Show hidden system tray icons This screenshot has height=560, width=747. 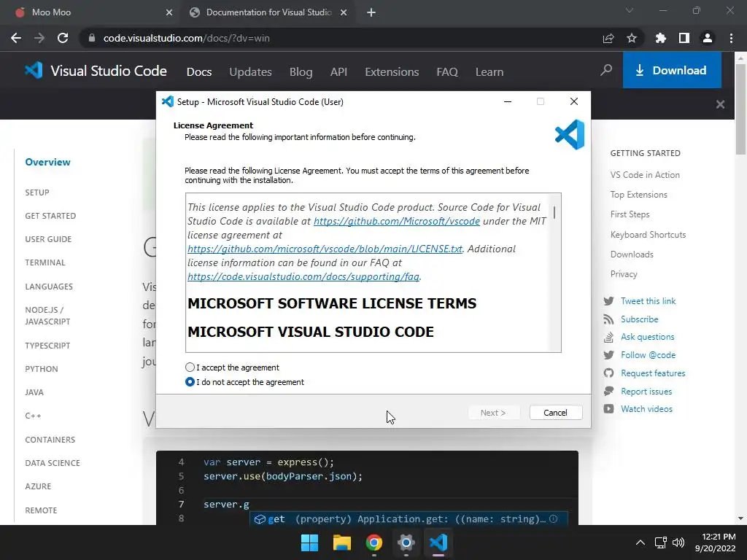(x=640, y=542)
